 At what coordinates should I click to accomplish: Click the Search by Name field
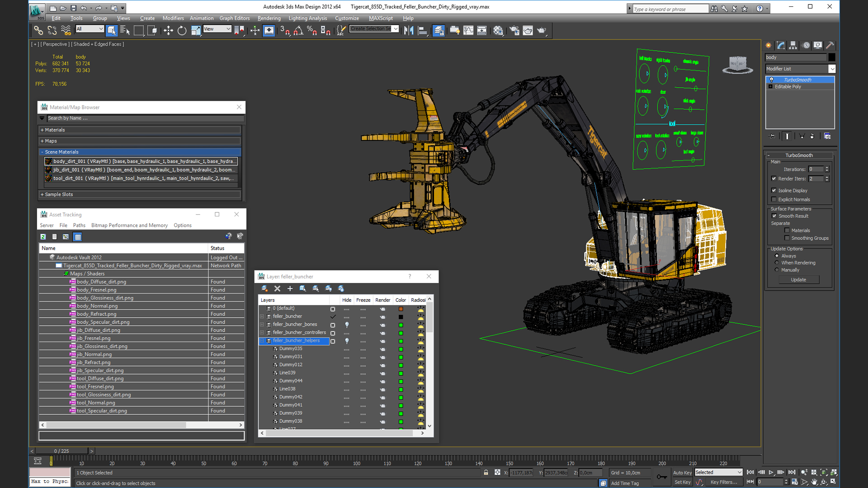tap(146, 118)
